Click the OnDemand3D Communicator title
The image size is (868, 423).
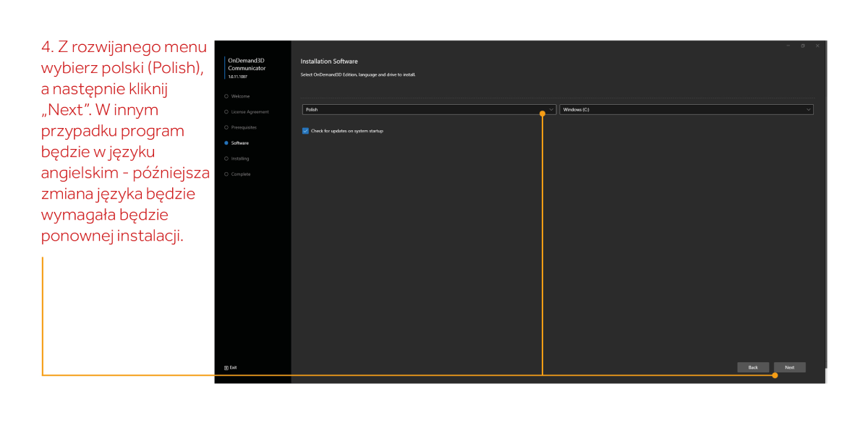[247, 64]
